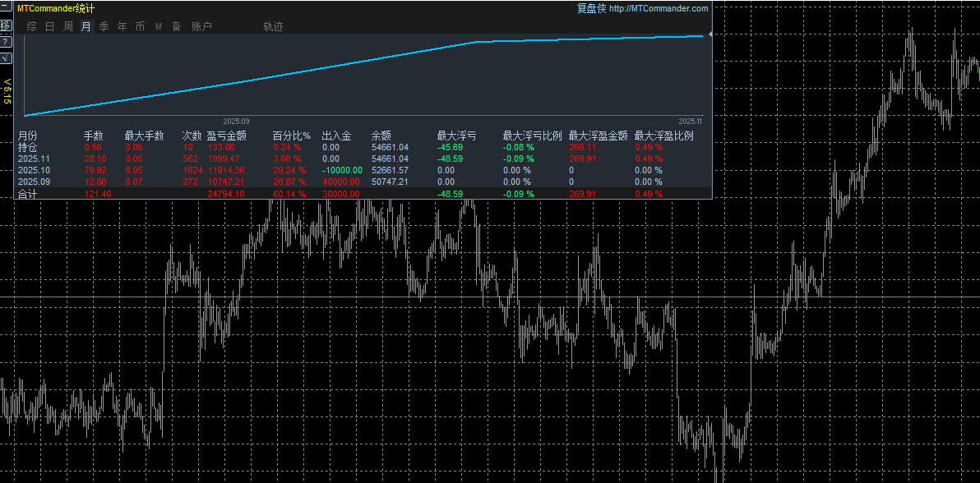Image resolution: width=980 pixels, height=483 pixels.
Task: Click withdrawal value -10000.00
Action: pos(343,170)
